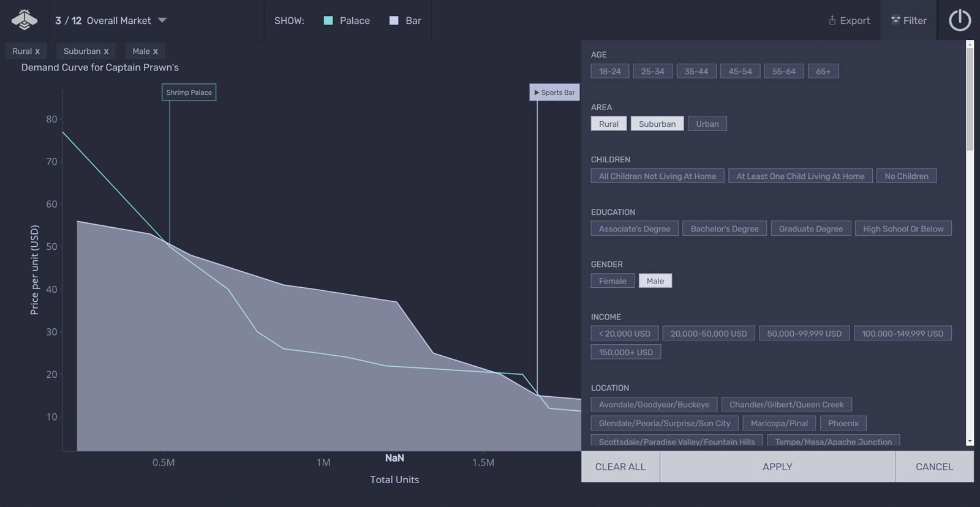Remove the Rural filter chip
980x507 pixels.
click(x=37, y=51)
